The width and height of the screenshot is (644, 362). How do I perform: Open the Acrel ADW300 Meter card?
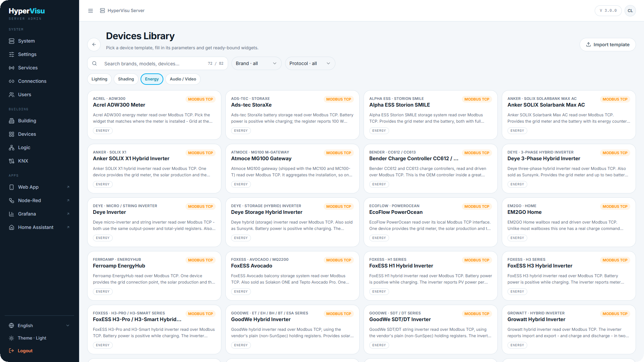pyautogui.click(x=154, y=115)
